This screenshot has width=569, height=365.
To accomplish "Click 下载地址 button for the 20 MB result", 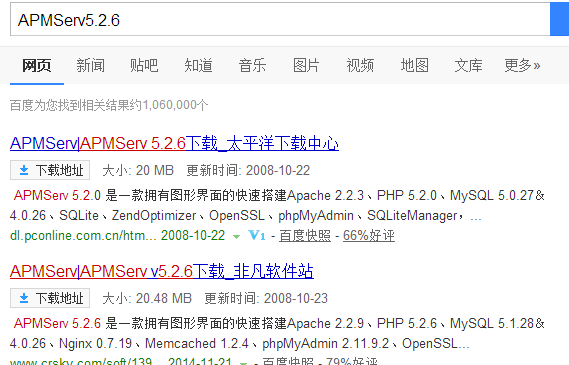I will click(x=50, y=170).
